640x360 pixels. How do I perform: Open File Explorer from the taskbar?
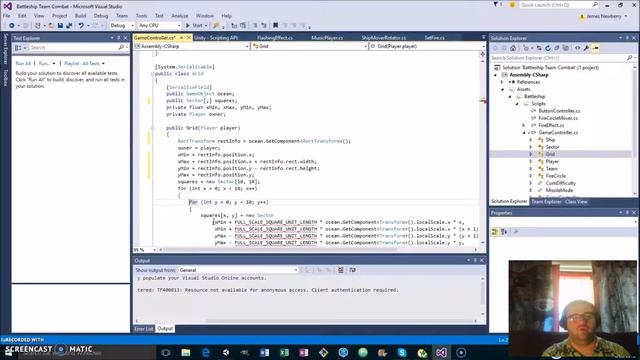186,352
